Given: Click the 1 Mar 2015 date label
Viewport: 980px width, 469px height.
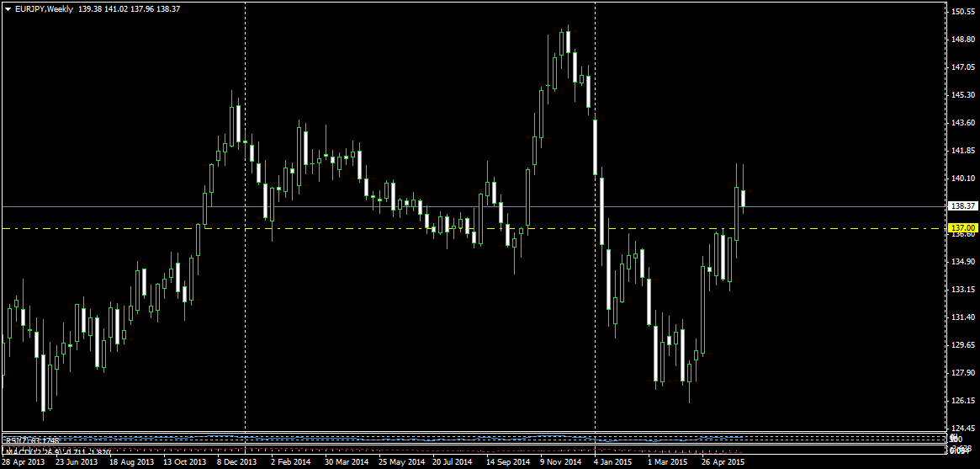Looking at the screenshot, I should coord(667,462).
